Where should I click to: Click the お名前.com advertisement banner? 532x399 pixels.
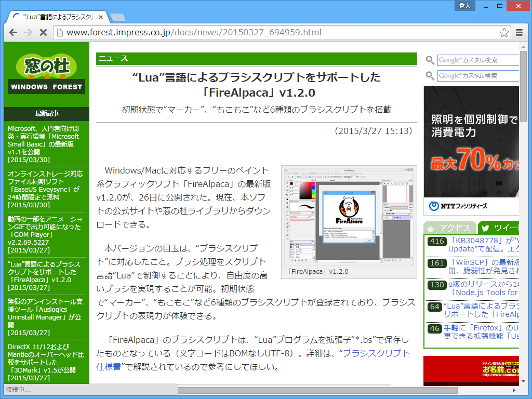point(471,370)
